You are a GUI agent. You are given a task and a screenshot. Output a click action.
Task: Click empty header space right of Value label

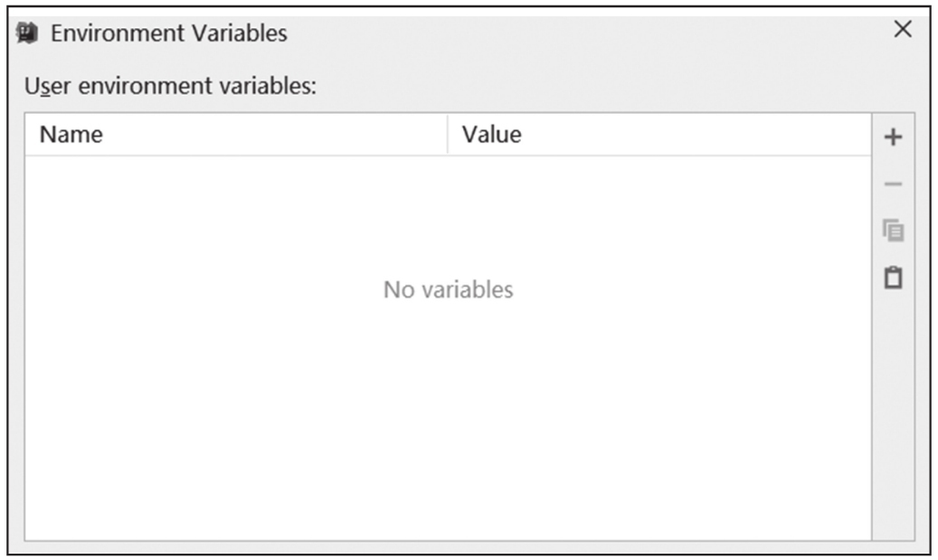coord(696,135)
